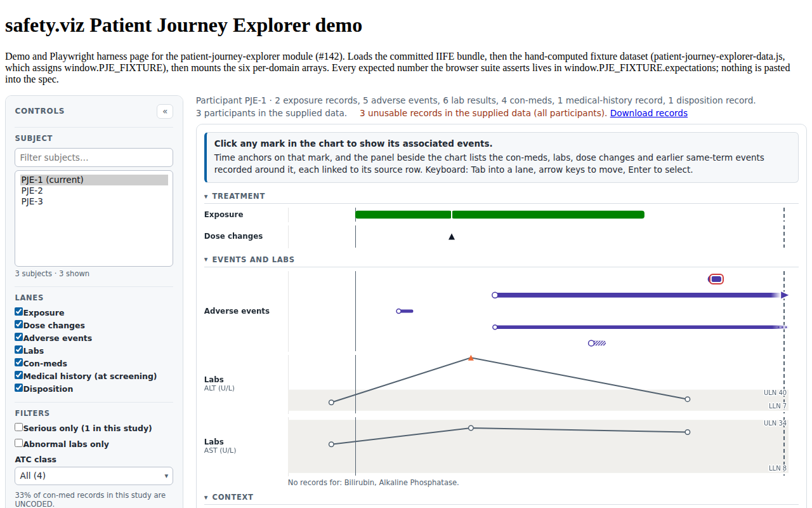Enable the Abnormal labs only filter

coord(19,443)
